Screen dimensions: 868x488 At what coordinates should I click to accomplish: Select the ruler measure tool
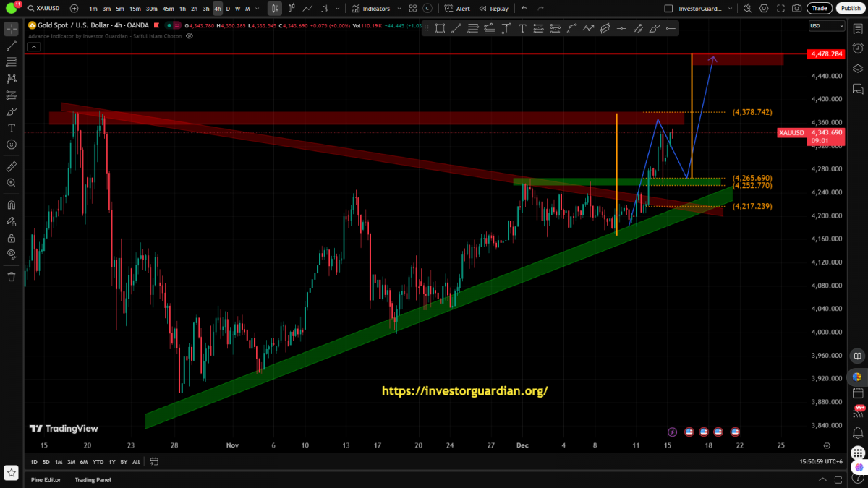[x=11, y=166]
